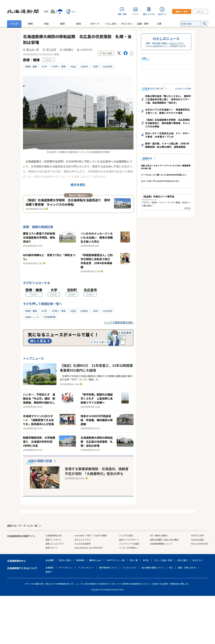
Task: Follow the 大学 tag
Action: tap(54, 295)
